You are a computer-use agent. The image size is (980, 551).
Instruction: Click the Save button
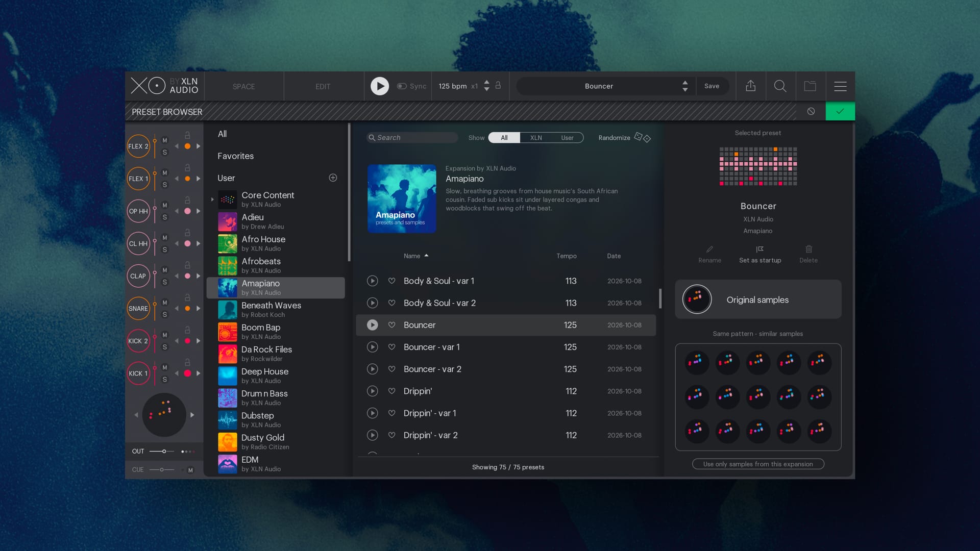[712, 86]
